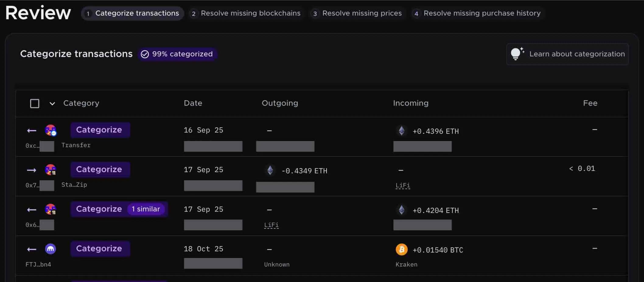Click the LiFi link under Incoming
Image resolution: width=644 pixels, height=282 pixels.
click(x=403, y=185)
